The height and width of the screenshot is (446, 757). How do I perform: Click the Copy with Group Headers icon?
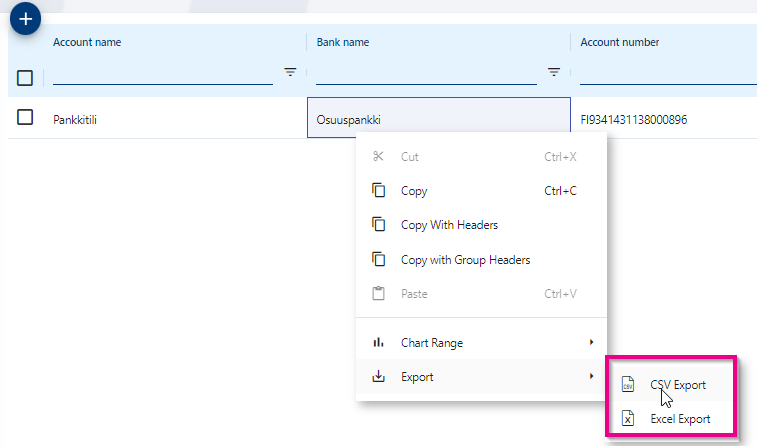(378, 260)
